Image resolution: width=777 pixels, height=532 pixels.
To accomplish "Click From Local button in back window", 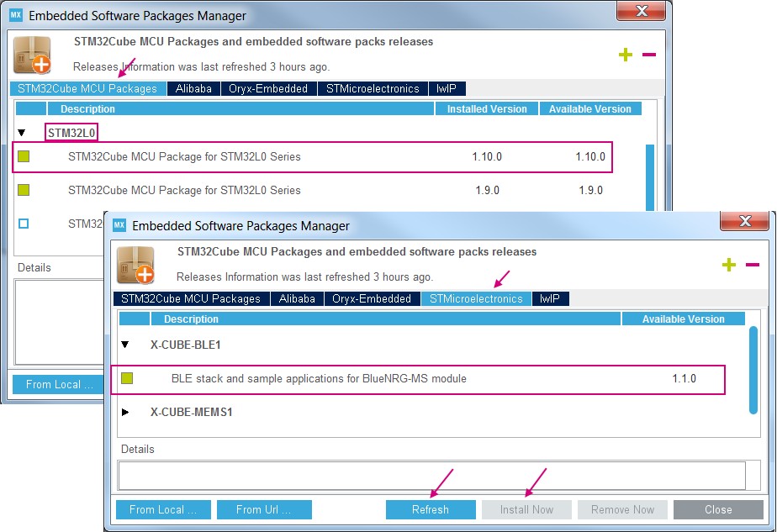I will coord(59,384).
